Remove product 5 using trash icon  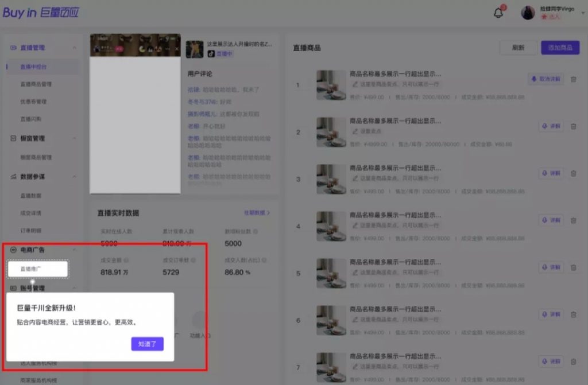click(x=573, y=267)
